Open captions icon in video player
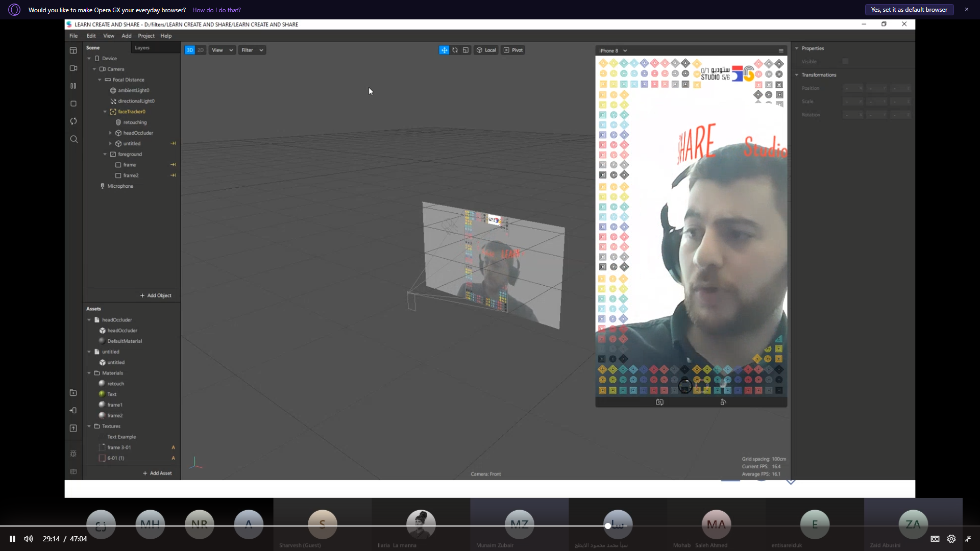The width and height of the screenshot is (980, 551). [x=935, y=539]
